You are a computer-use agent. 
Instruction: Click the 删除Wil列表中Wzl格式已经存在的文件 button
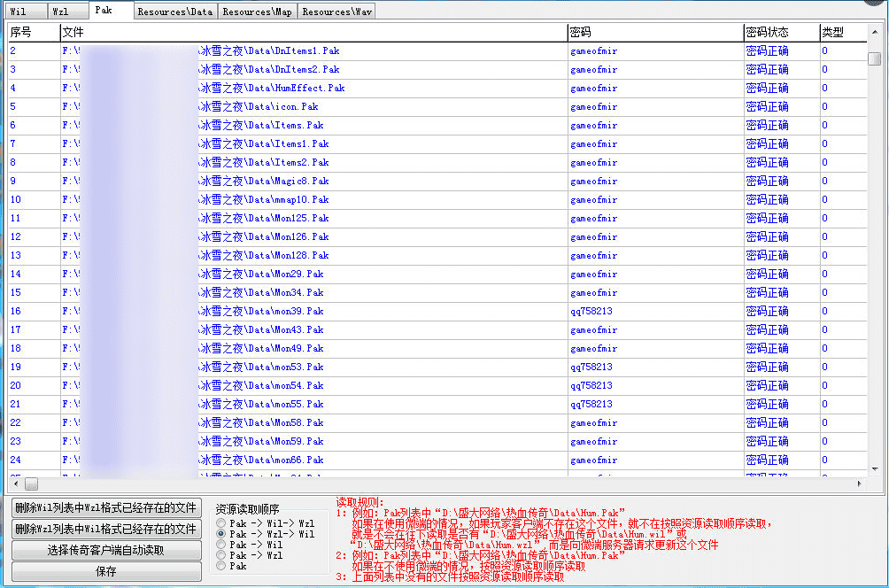[106, 508]
